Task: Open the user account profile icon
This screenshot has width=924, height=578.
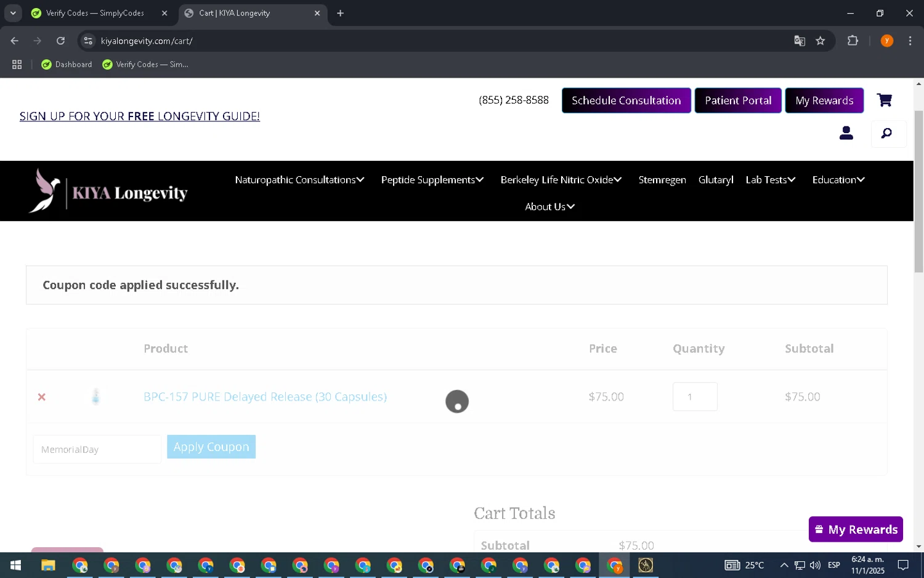Action: 846,133
